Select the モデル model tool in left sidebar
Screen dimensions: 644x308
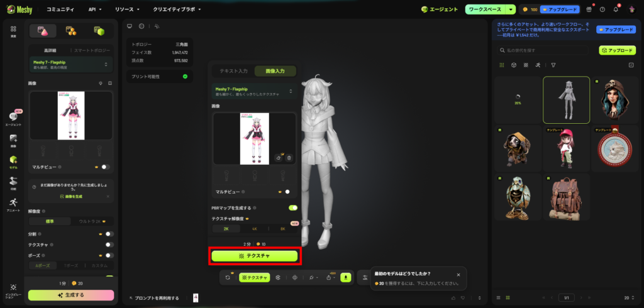click(13, 162)
